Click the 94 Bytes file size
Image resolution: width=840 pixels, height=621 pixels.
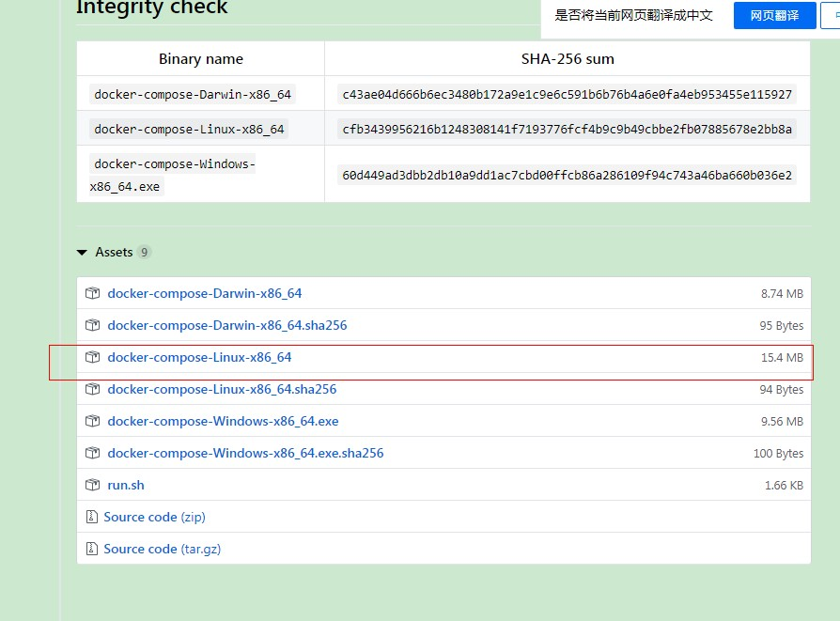[x=782, y=390]
